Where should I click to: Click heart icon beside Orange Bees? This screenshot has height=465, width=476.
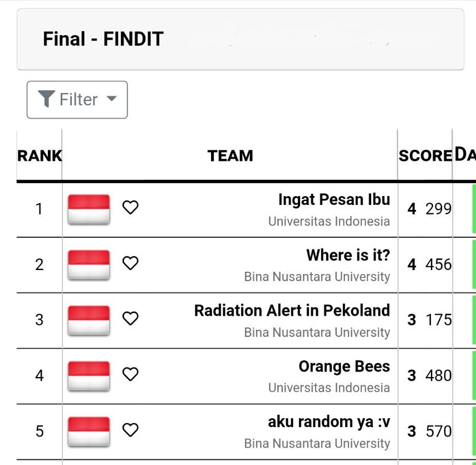[130, 374]
